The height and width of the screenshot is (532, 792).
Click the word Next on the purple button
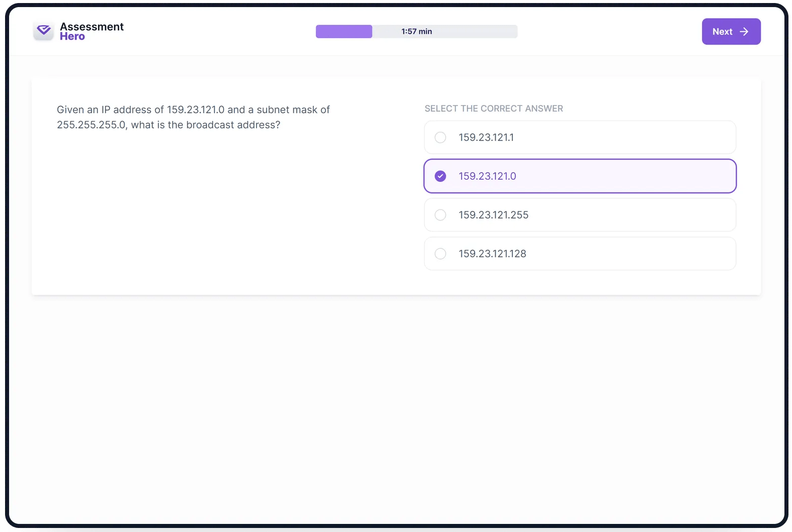point(722,31)
